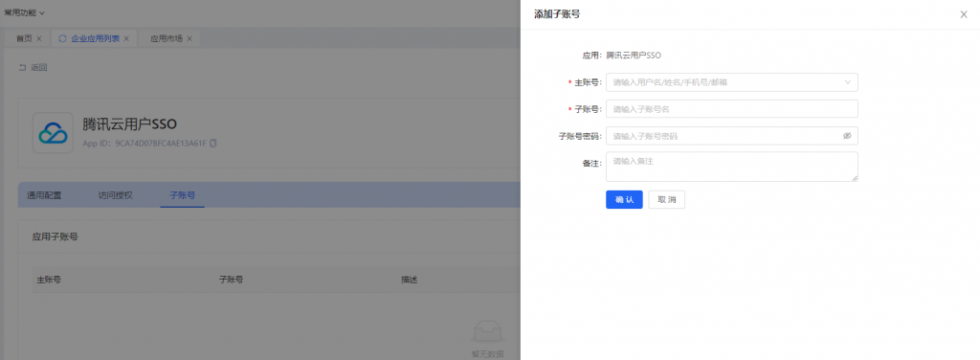This screenshot has height=360, width=980.
Task: Focus the 备注 remarks textarea
Action: (732, 167)
